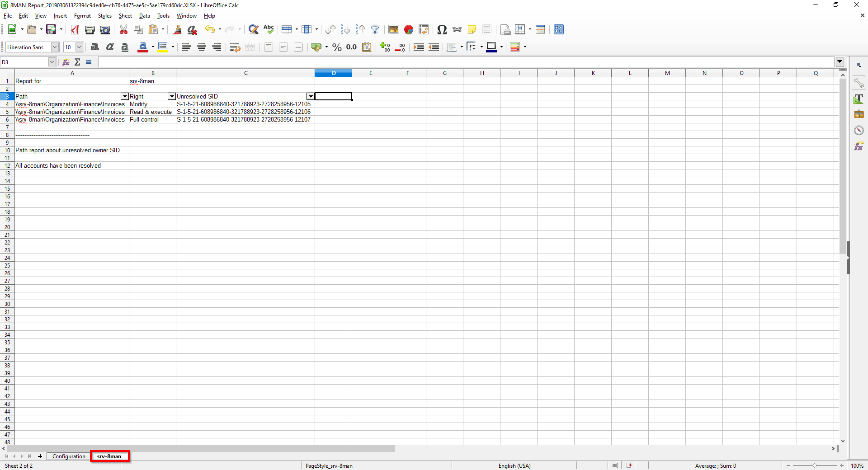
Task: Open Find & Replace tool
Action: (254, 30)
